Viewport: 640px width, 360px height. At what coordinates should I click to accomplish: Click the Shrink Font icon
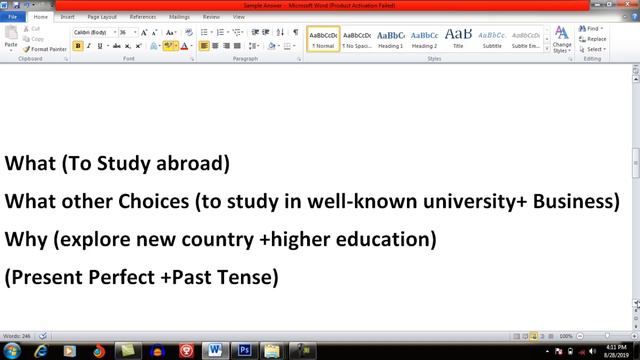point(154,32)
